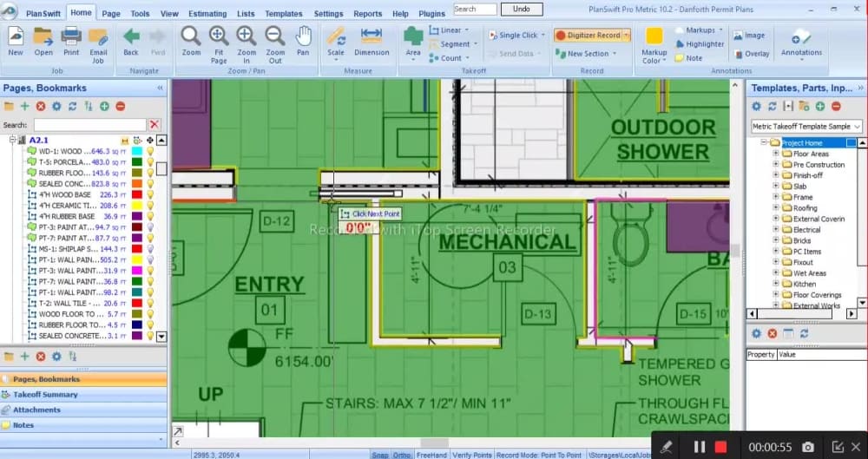The height and width of the screenshot is (459, 868).
Task: Select the Dimension tool
Action: (x=372, y=42)
